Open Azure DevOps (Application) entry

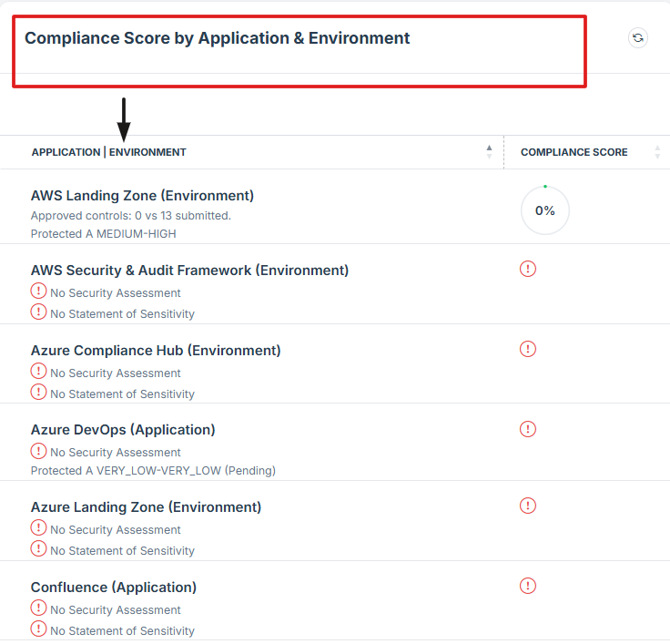123,430
